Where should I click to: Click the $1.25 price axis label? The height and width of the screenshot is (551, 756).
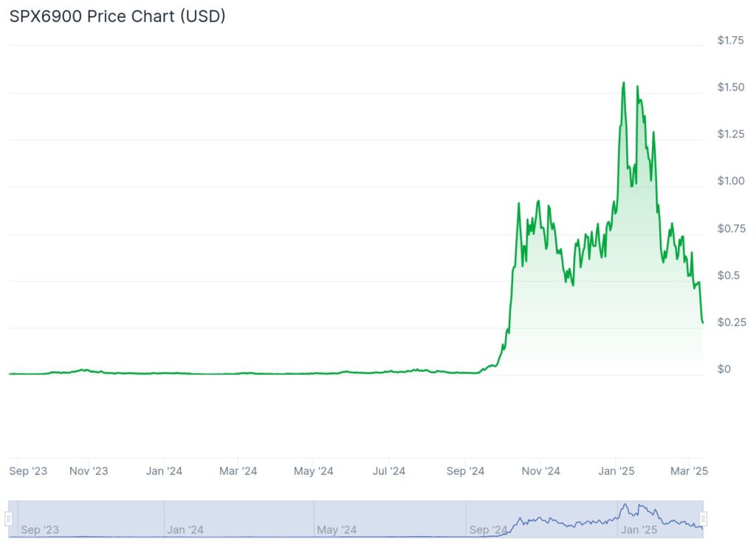[730, 134]
